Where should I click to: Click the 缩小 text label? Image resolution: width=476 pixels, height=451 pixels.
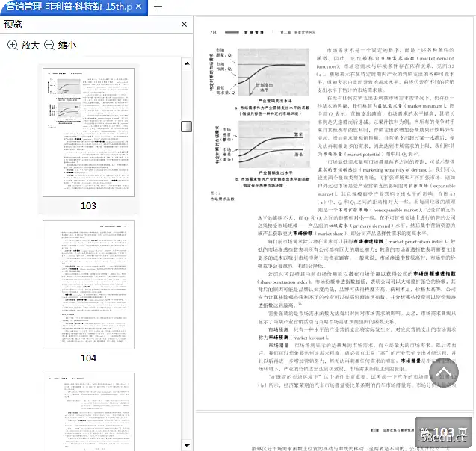point(67,46)
